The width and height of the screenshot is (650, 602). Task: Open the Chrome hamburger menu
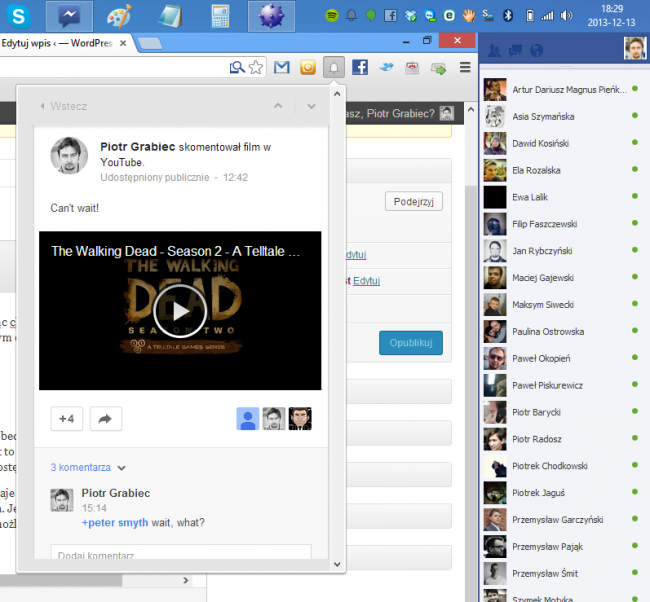[x=465, y=67]
